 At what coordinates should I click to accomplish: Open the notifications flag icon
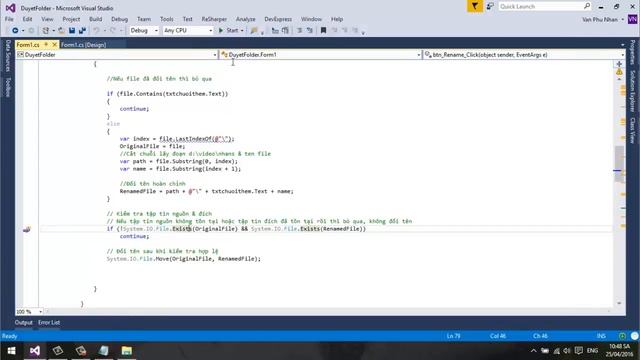click(x=475, y=7)
